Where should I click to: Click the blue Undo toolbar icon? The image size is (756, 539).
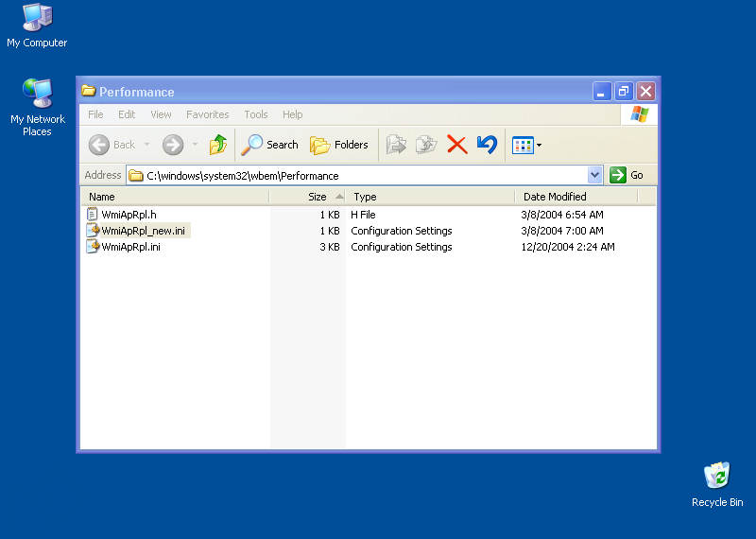pos(487,145)
